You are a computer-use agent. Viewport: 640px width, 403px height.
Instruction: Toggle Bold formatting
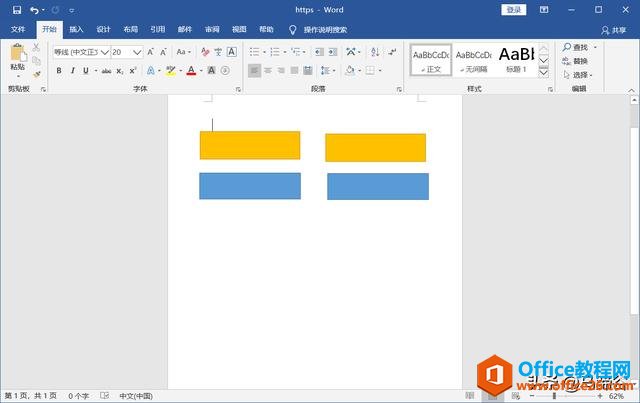pos(59,71)
